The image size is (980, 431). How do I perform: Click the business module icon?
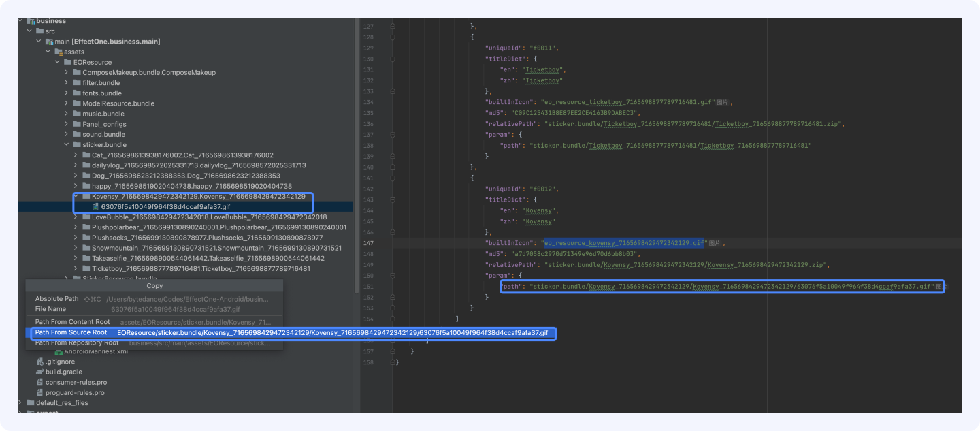(x=31, y=21)
